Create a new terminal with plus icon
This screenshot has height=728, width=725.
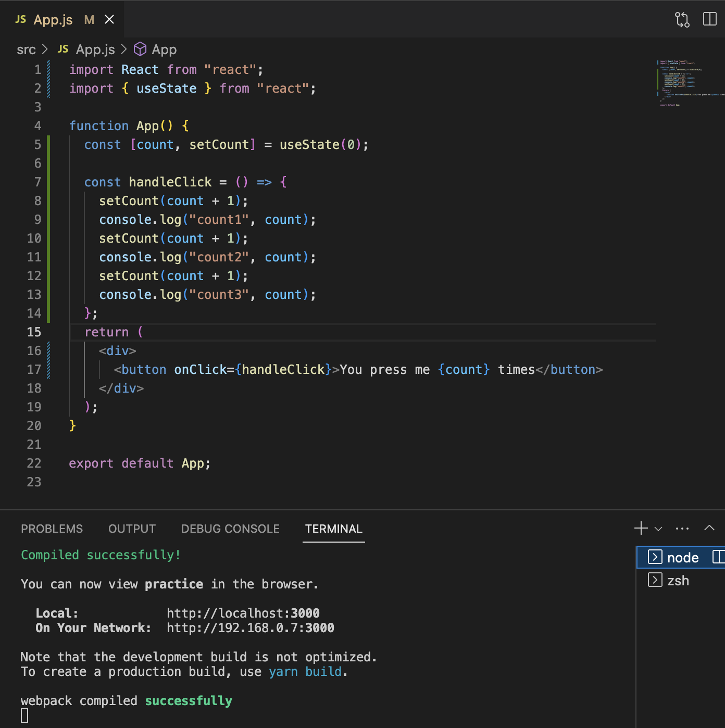641,528
